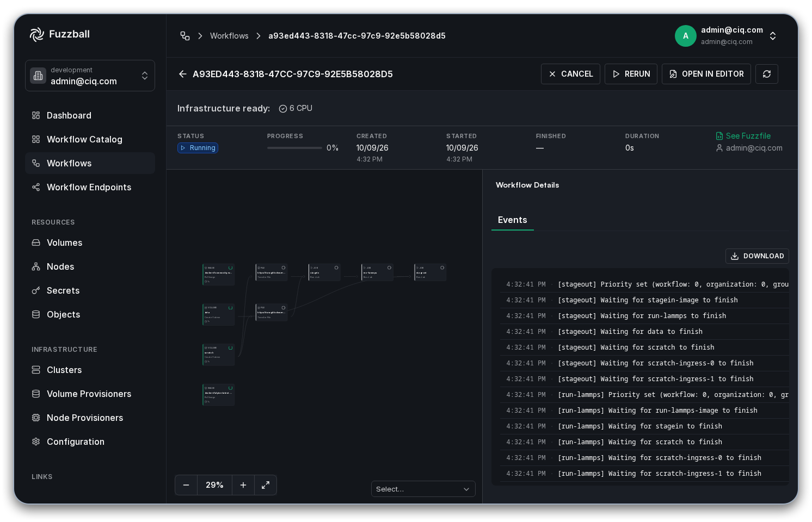812x522 pixels.
Task: Download the events log
Action: [x=757, y=256]
